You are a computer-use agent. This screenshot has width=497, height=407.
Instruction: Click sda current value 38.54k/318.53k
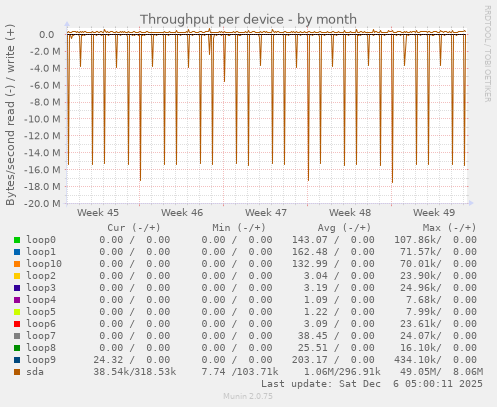[135, 372]
